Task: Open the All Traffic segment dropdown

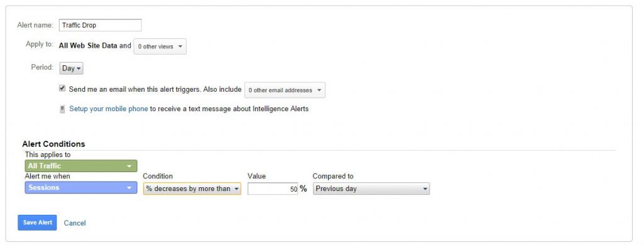Action: point(81,166)
